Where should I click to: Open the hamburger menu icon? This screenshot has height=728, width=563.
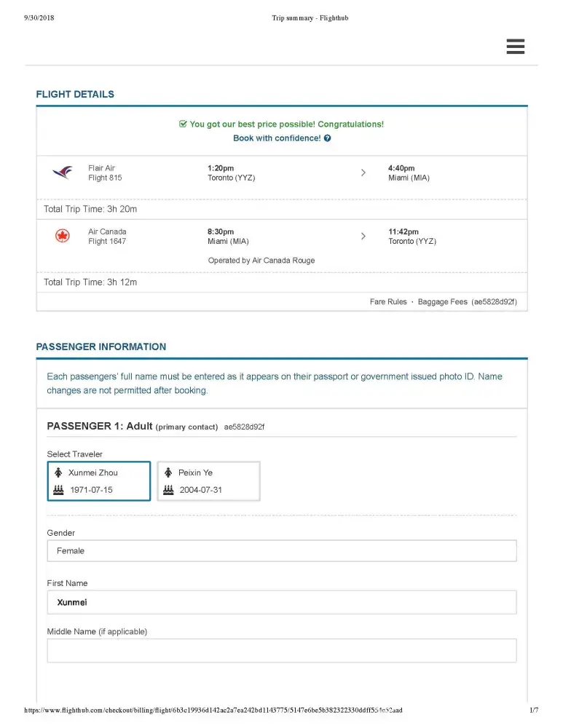click(515, 47)
